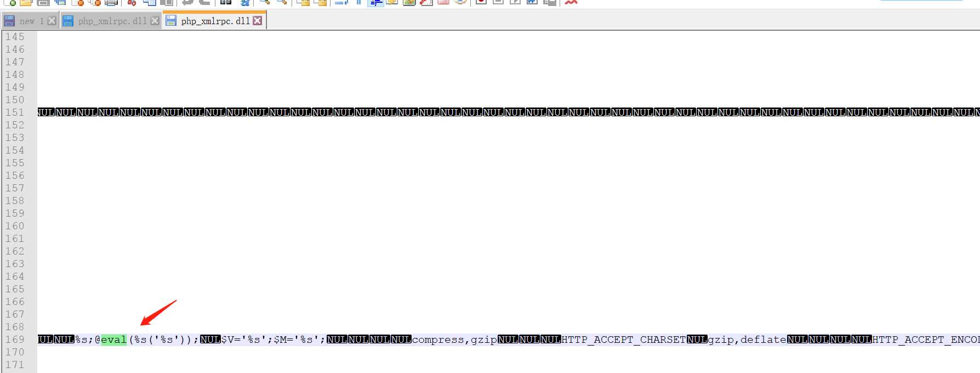Click the Print toolbar icon
Image resolution: width=980 pixels, height=373 pixels.
111,2
